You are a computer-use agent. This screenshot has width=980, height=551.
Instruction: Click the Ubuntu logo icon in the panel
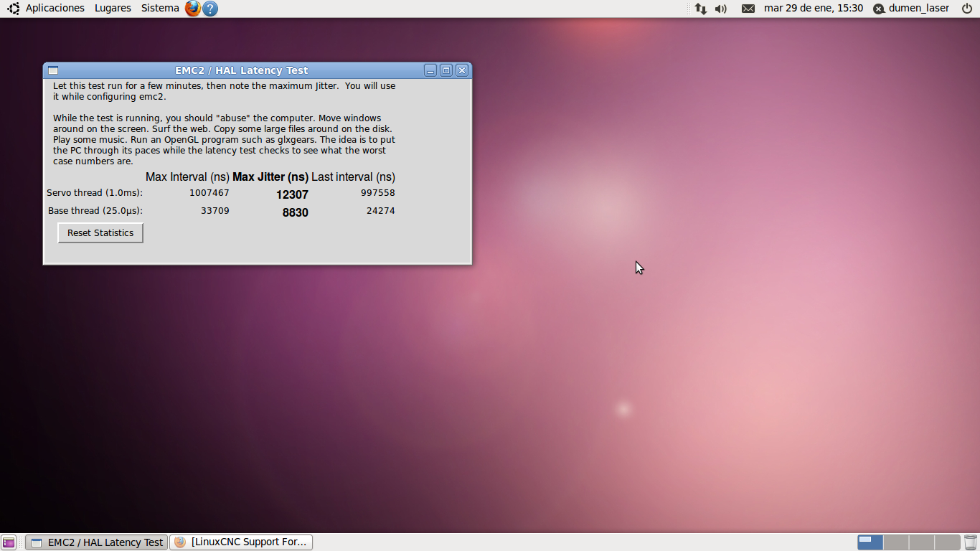click(x=14, y=9)
